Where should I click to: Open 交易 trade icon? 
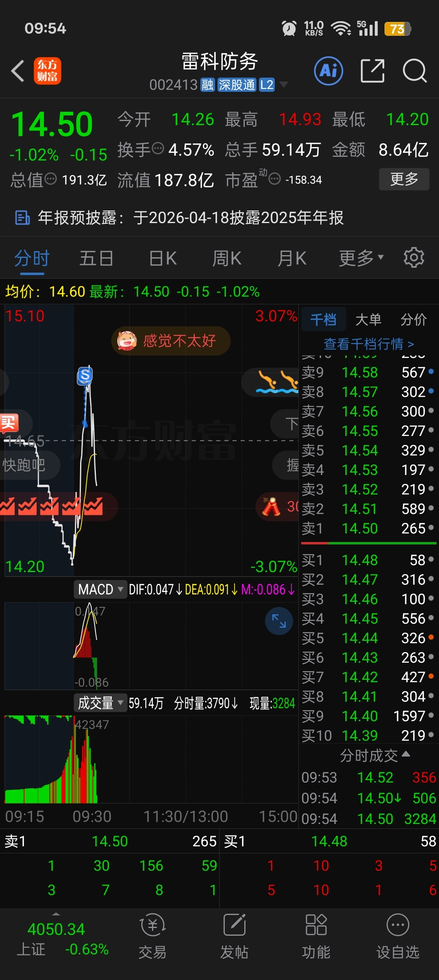click(x=152, y=937)
